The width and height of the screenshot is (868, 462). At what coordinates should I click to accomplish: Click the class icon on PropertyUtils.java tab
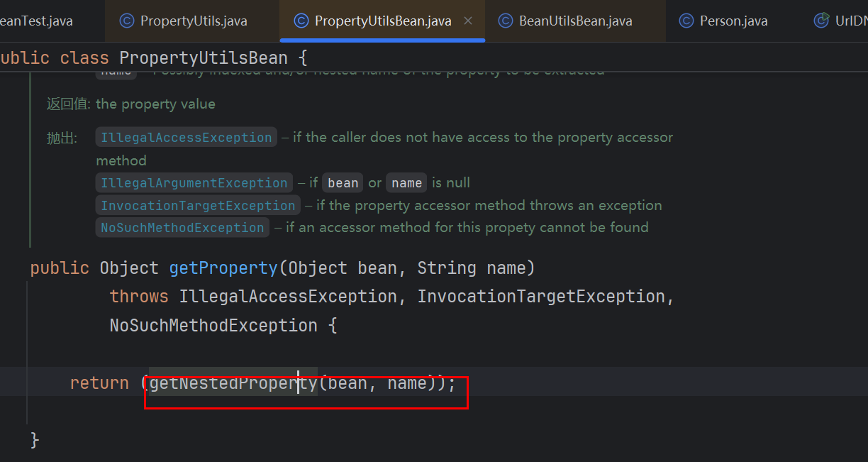click(x=127, y=21)
